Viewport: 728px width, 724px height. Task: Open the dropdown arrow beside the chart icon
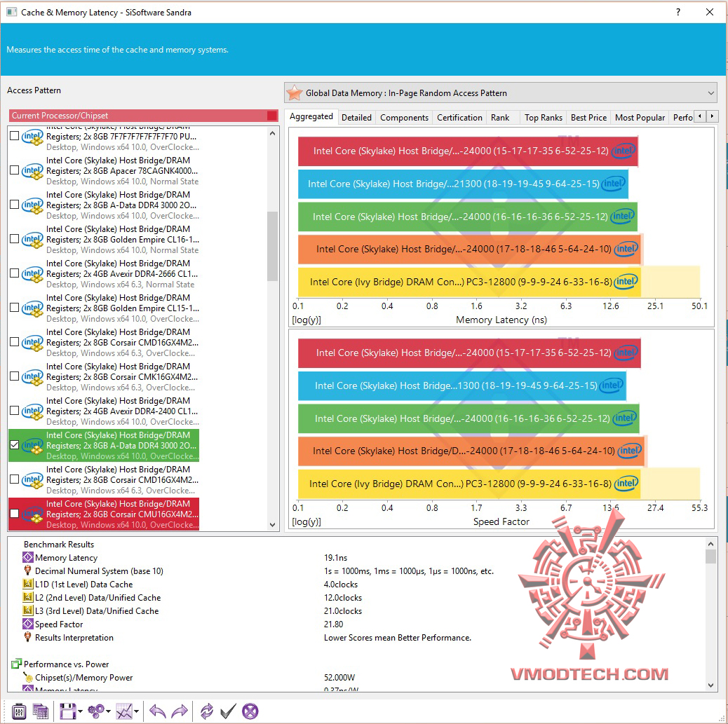point(137,711)
